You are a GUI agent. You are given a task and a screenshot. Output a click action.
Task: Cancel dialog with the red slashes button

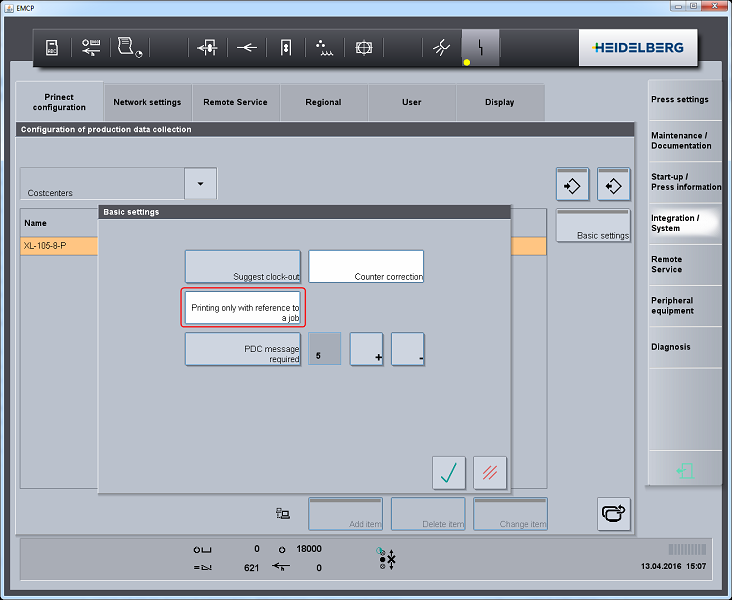[x=490, y=472]
